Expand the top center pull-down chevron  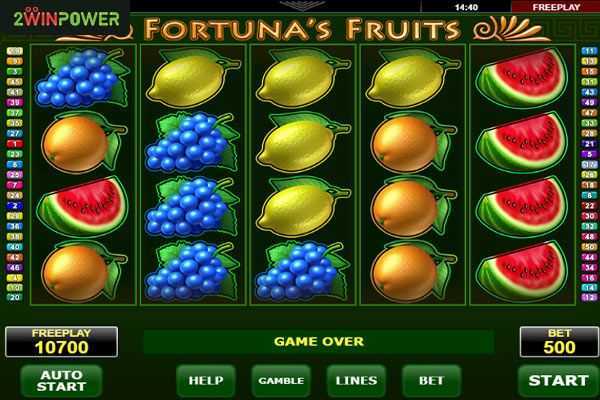[302, 5]
